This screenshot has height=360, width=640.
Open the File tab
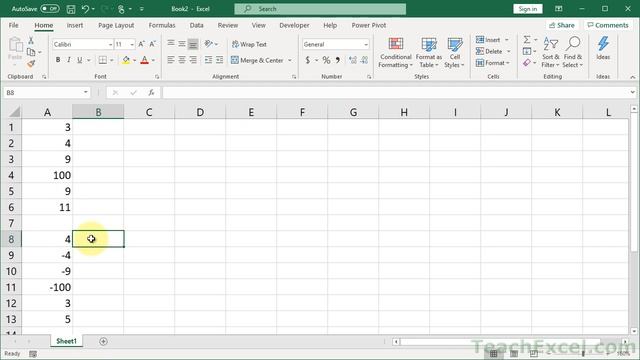point(13,25)
